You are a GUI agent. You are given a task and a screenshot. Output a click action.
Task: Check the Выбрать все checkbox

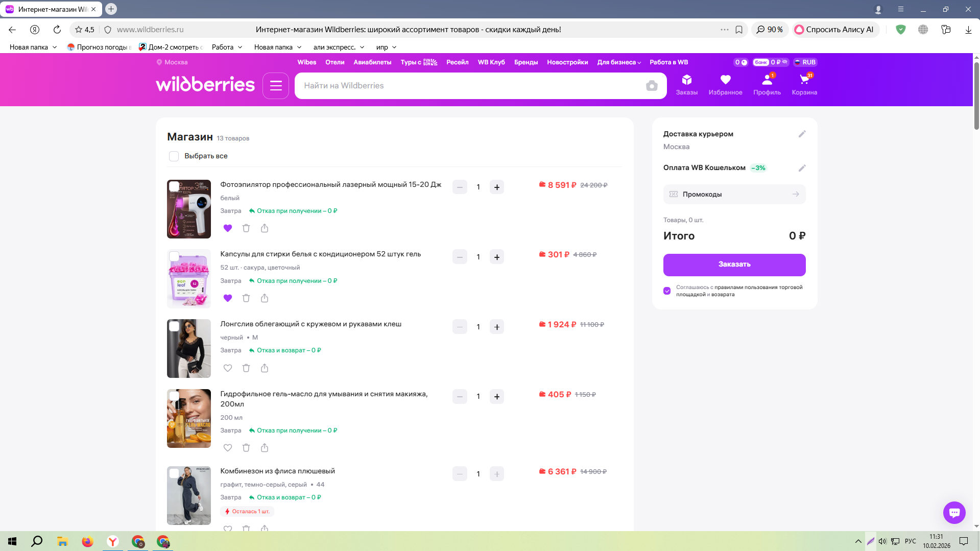pos(174,156)
